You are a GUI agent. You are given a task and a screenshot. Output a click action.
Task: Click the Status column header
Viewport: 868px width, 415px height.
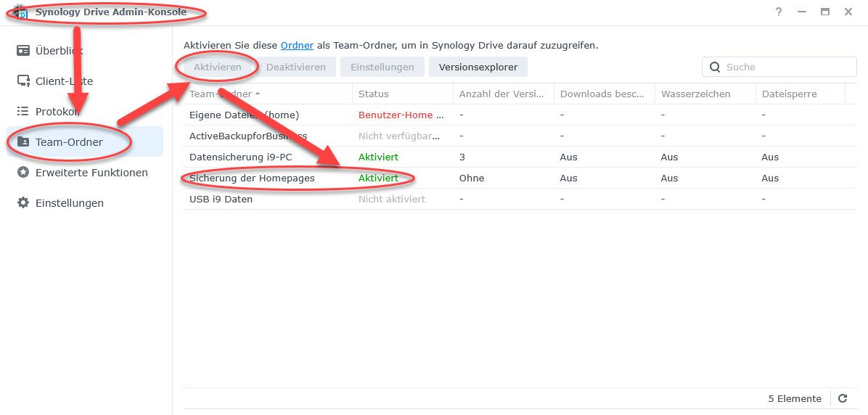pyautogui.click(x=374, y=94)
